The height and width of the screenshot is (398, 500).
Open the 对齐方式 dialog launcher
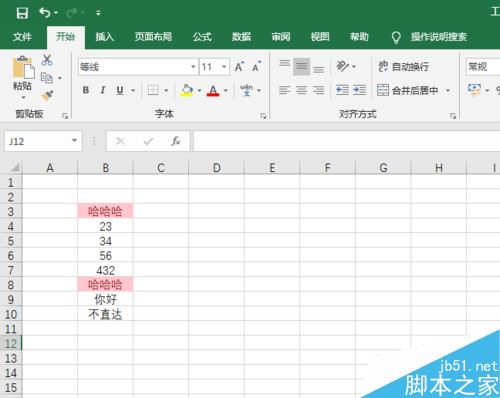pyautogui.click(x=453, y=116)
